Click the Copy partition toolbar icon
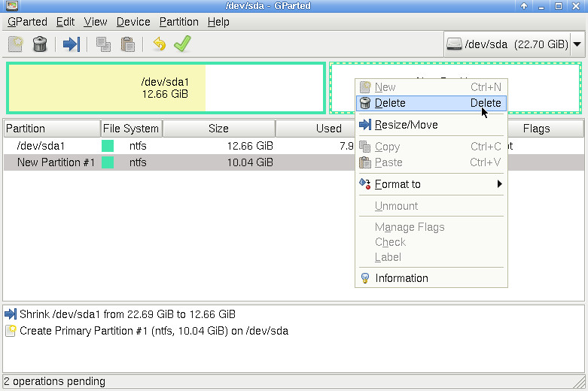Screen dimensions: 588x391 pyautogui.click(x=103, y=44)
